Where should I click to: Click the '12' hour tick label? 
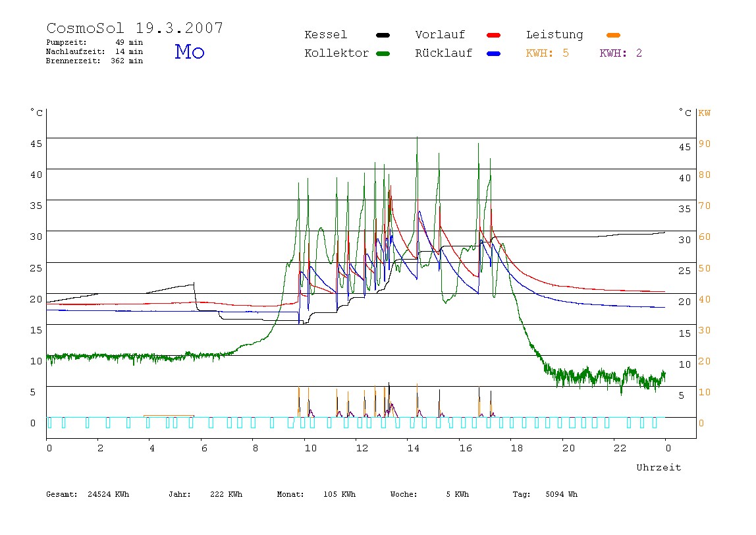pyautogui.click(x=362, y=448)
